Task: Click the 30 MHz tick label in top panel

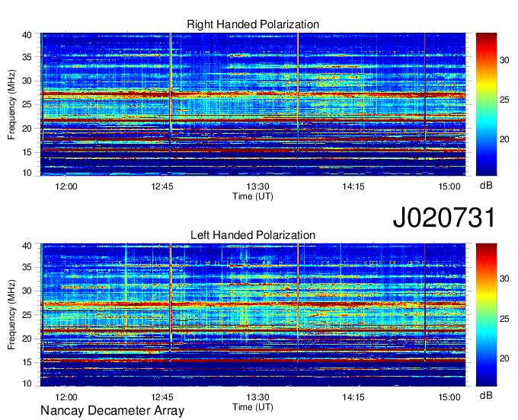Action: (27, 81)
